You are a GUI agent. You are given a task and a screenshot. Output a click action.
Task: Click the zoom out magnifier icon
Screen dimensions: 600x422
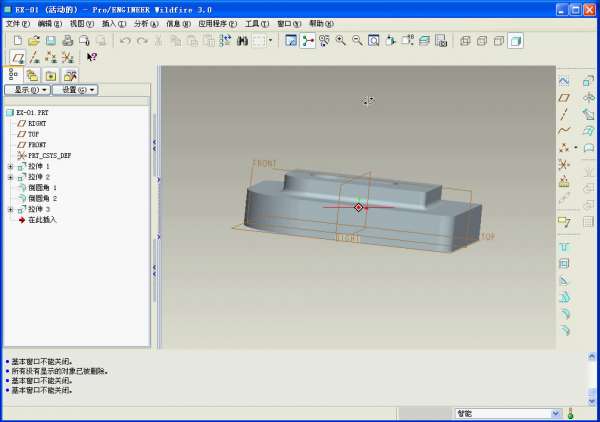357,41
